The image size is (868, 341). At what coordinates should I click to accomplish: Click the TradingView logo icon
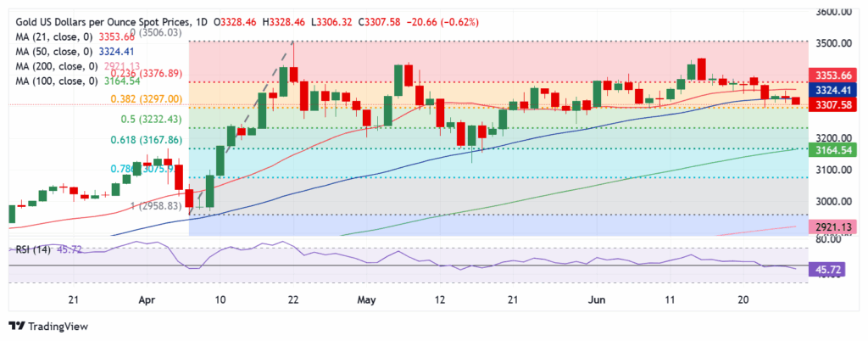click(17, 326)
